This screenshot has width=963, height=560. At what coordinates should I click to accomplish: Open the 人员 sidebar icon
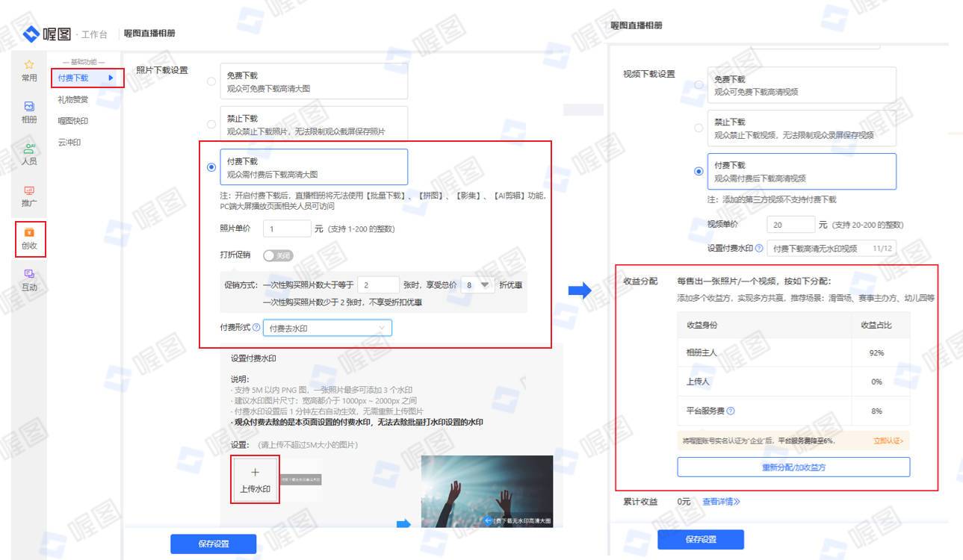pyautogui.click(x=29, y=148)
